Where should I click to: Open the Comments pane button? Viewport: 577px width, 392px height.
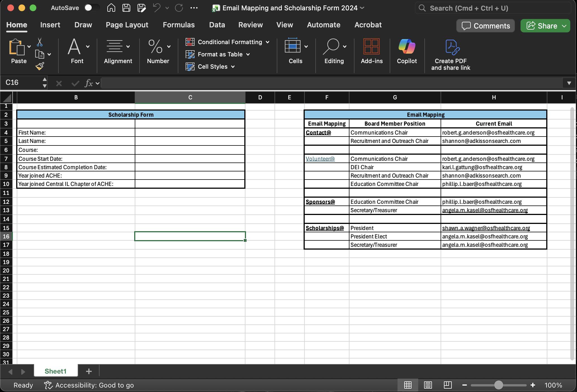pyautogui.click(x=486, y=26)
